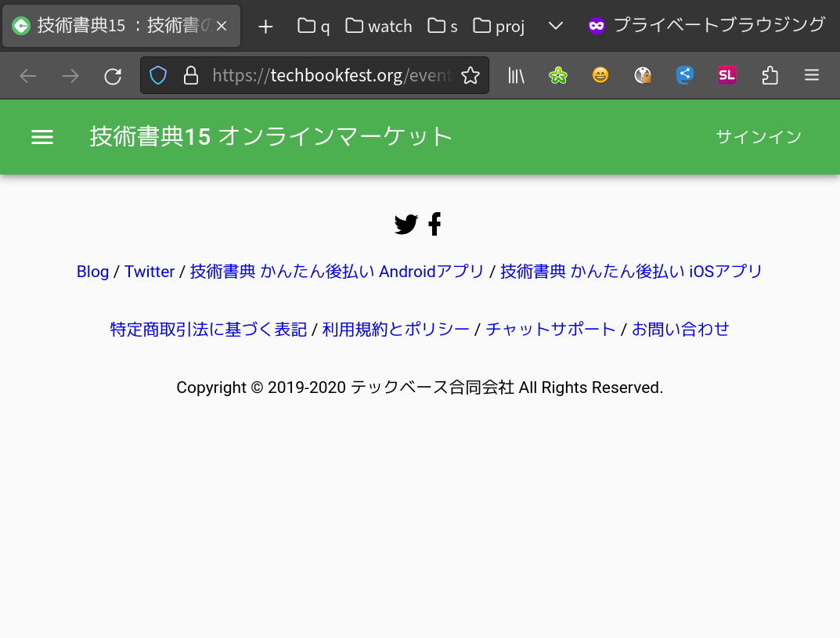This screenshot has height=638, width=840.
Task: Open the s bookmarks folder
Action: tap(443, 26)
